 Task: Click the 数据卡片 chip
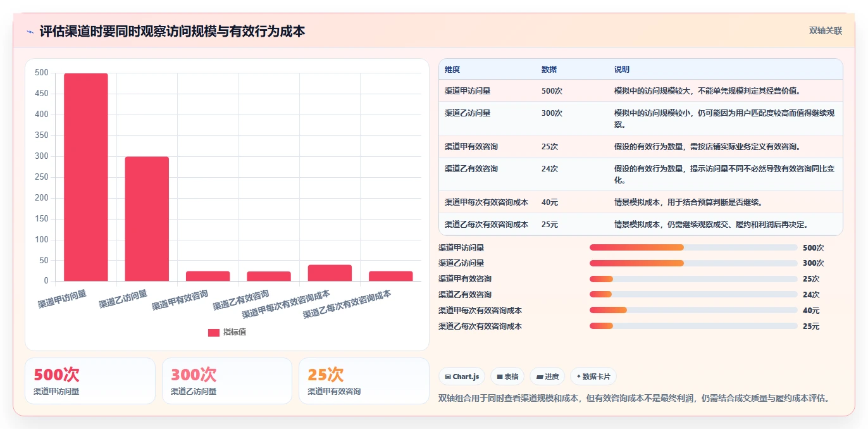593,376
